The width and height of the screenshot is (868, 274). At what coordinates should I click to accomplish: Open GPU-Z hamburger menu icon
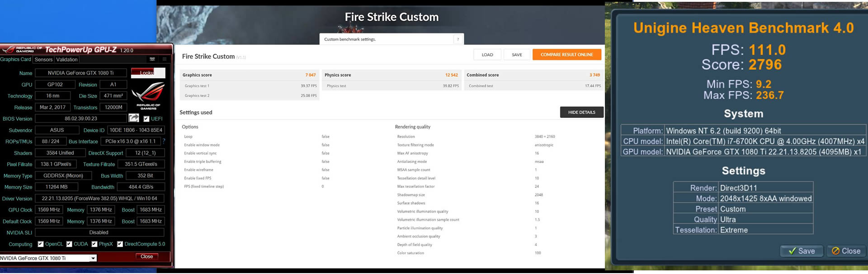165,59
